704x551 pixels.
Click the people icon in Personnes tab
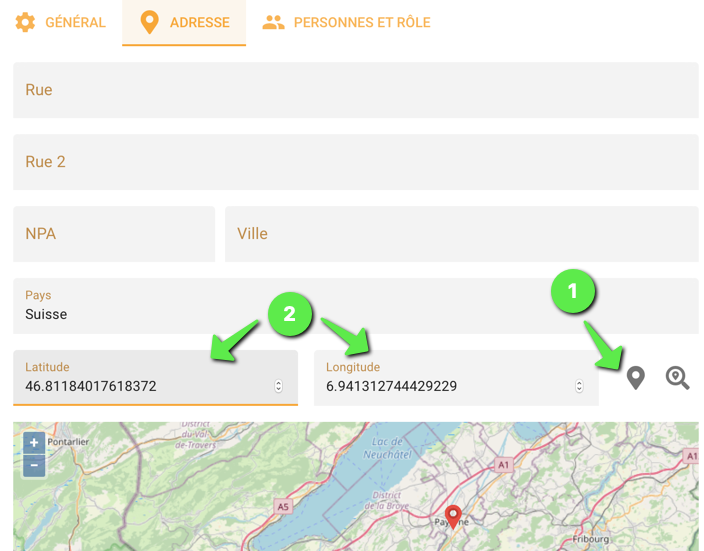click(273, 22)
